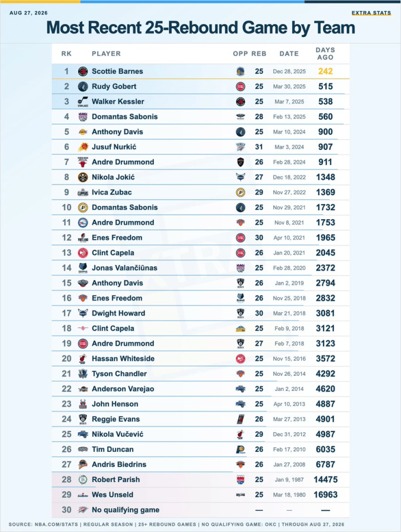The image size is (401, 532).
Task: Click the Spurs logo beside Tim Duncan
Action: pyautogui.click(x=83, y=449)
